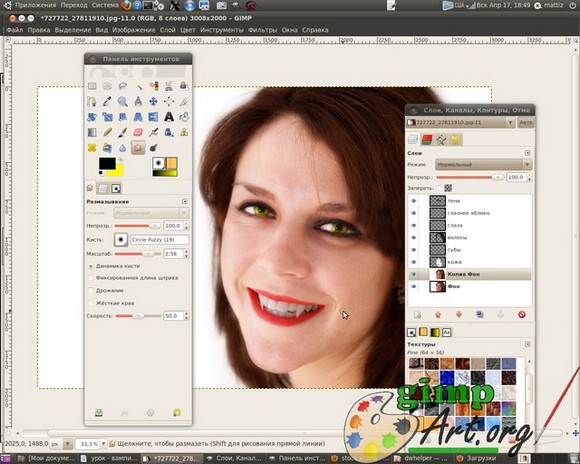Screen dimensions: 580x464
Task: Enable the 'Дрожание' checkbox
Action: 91,290
